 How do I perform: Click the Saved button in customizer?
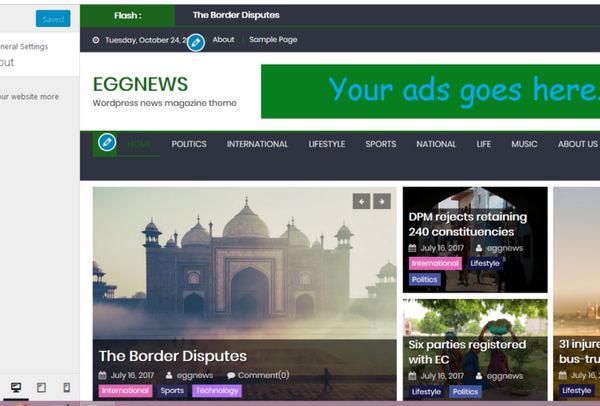[53, 19]
